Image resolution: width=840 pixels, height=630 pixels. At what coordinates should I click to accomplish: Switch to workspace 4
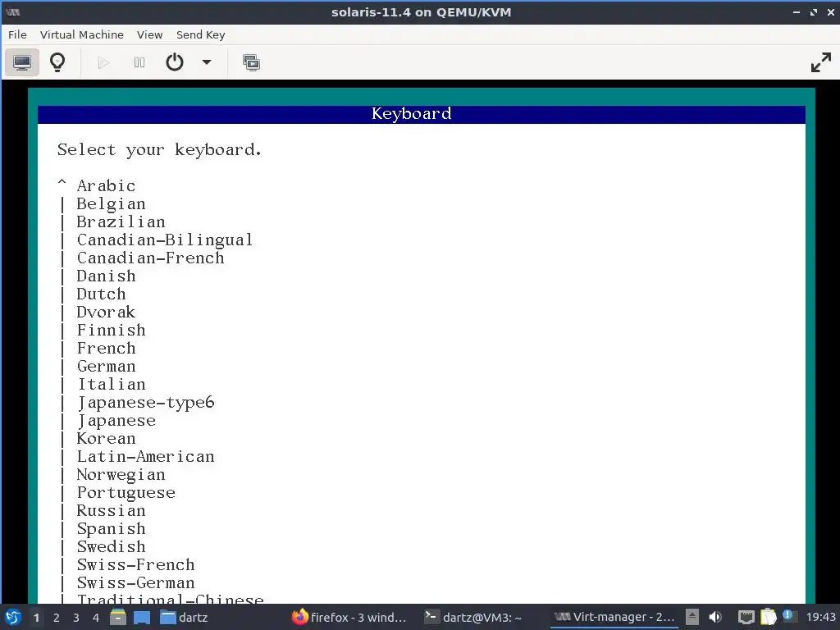coord(96,618)
